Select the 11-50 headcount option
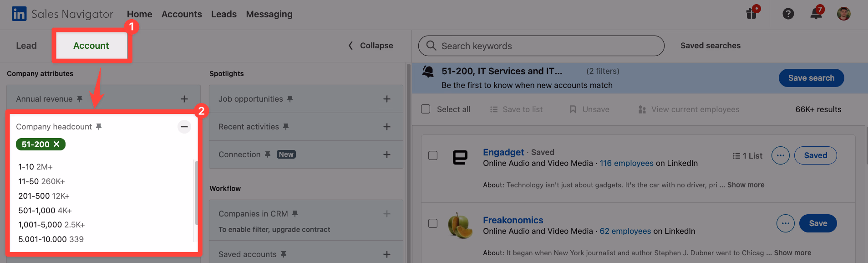 coord(41,181)
